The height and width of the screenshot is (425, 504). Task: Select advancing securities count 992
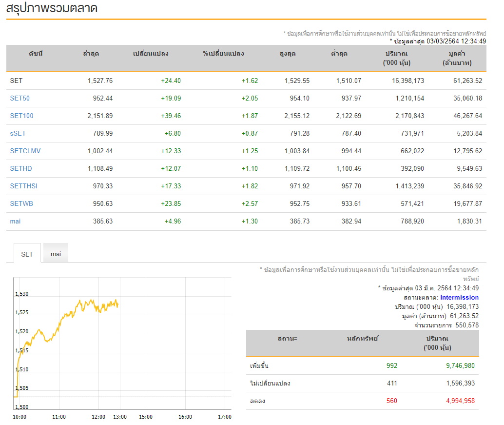click(x=392, y=365)
